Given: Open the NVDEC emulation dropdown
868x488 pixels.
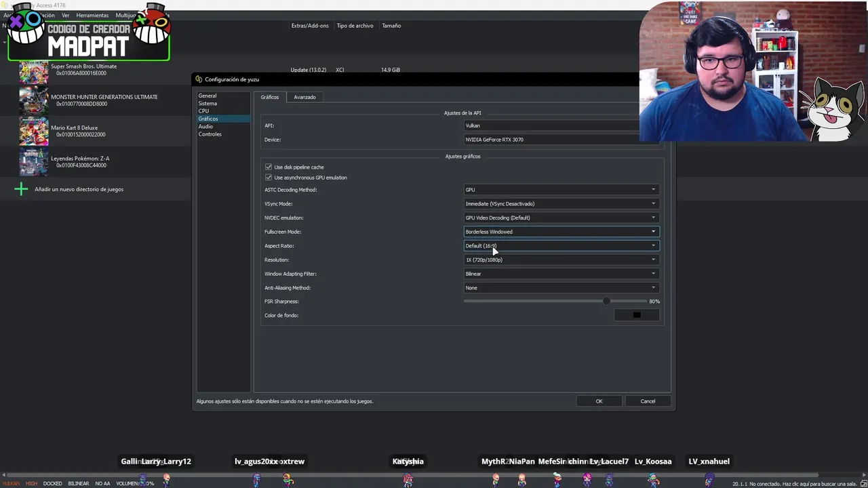Looking at the screenshot, I should 561,218.
